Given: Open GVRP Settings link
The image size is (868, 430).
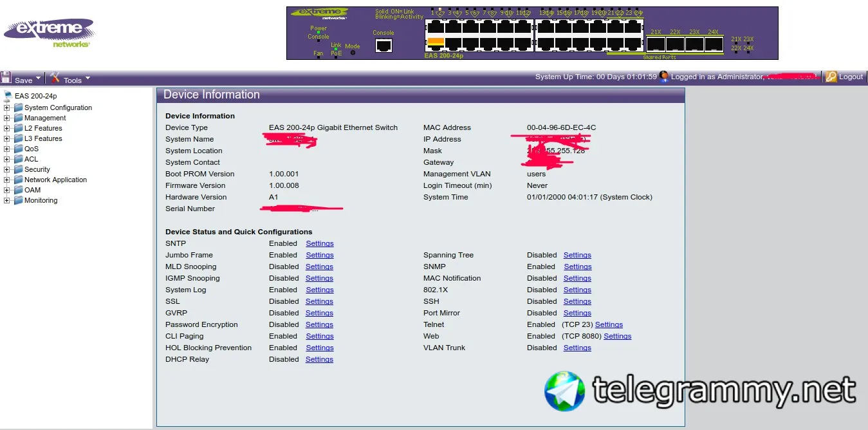Looking at the screenshot, I should click(320, 313).
